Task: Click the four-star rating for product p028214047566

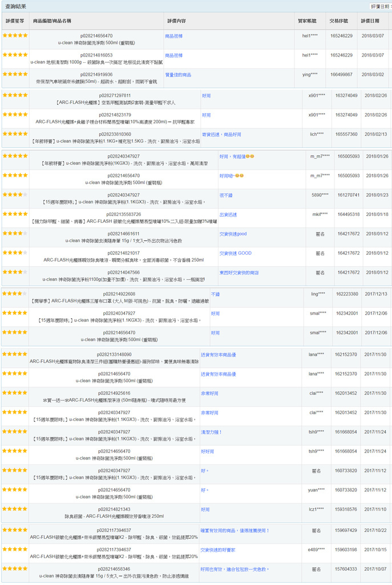Action: 15,272
